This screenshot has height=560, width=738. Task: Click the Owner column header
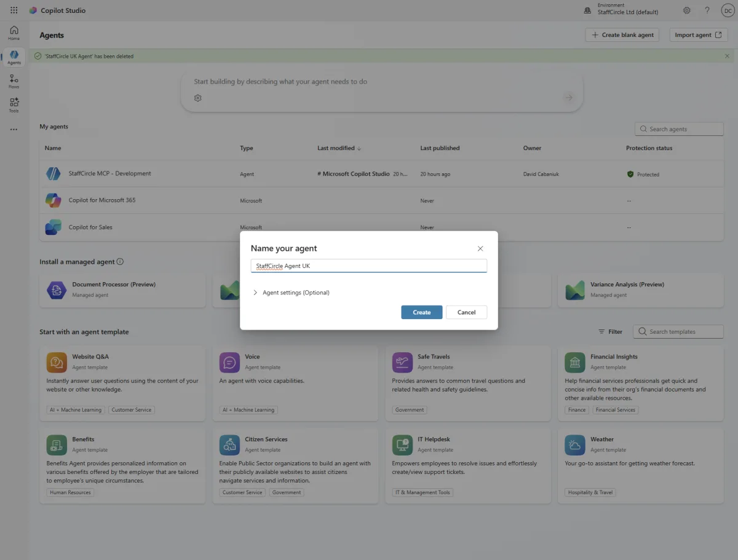click(x=532, y=148)
